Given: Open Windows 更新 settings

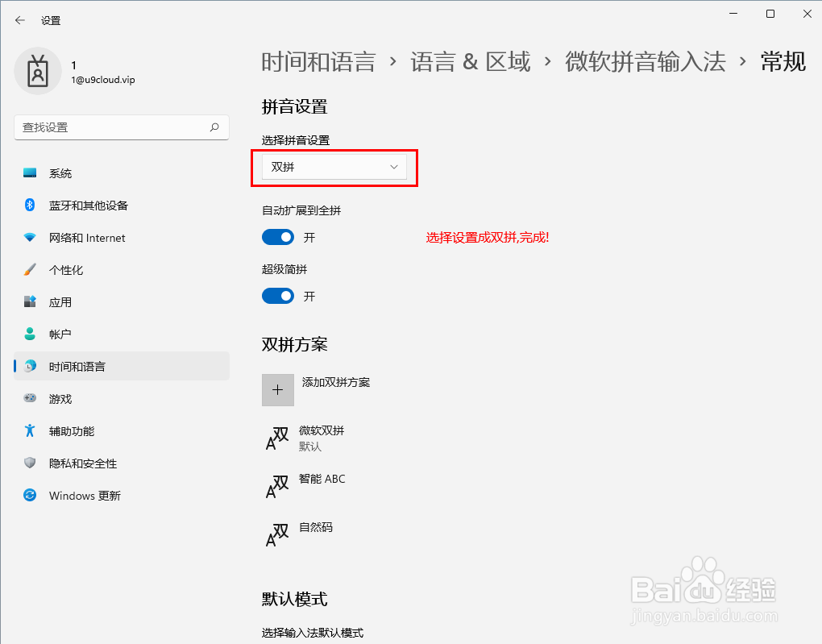Looking at the screenshot, I should (122, 495).
